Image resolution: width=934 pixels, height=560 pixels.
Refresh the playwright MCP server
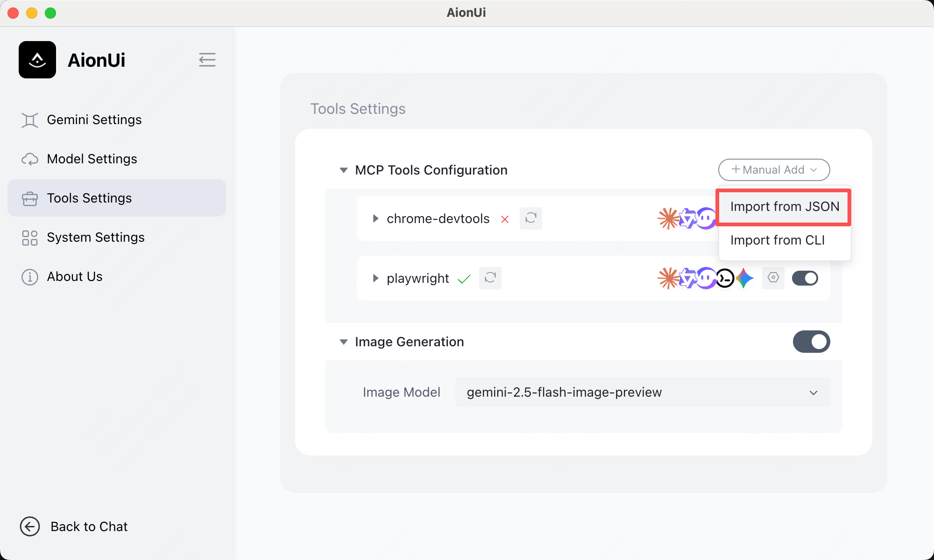click(490, 278)
